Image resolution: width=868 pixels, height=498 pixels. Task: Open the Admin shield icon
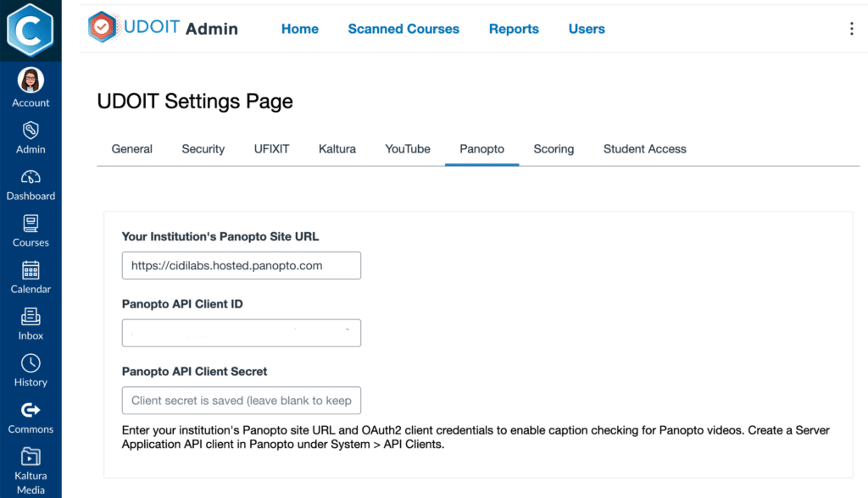click(31, 130)
